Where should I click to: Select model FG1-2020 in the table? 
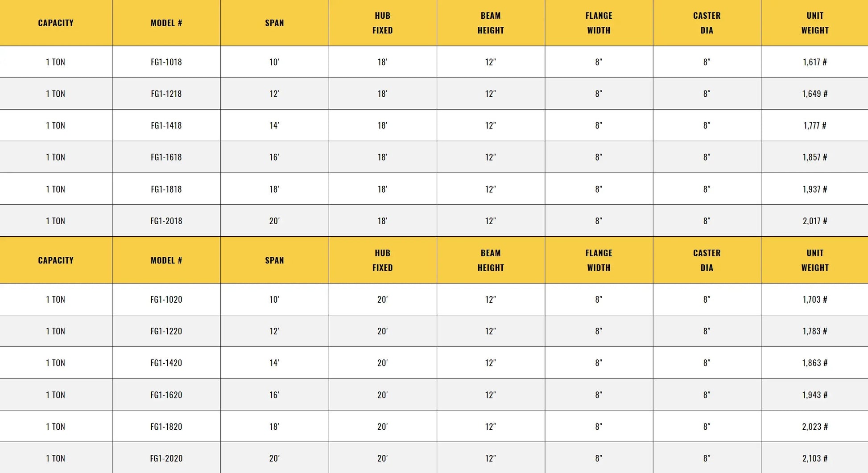click(166, 458)
